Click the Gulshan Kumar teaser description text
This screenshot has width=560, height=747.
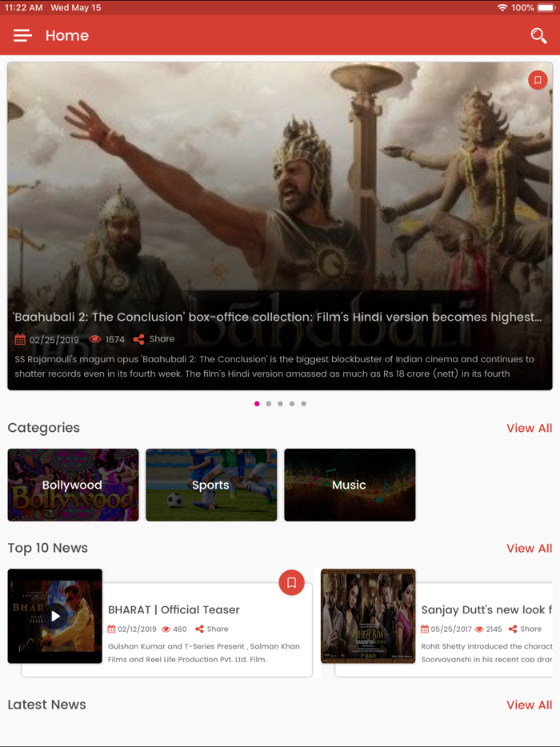204,653
